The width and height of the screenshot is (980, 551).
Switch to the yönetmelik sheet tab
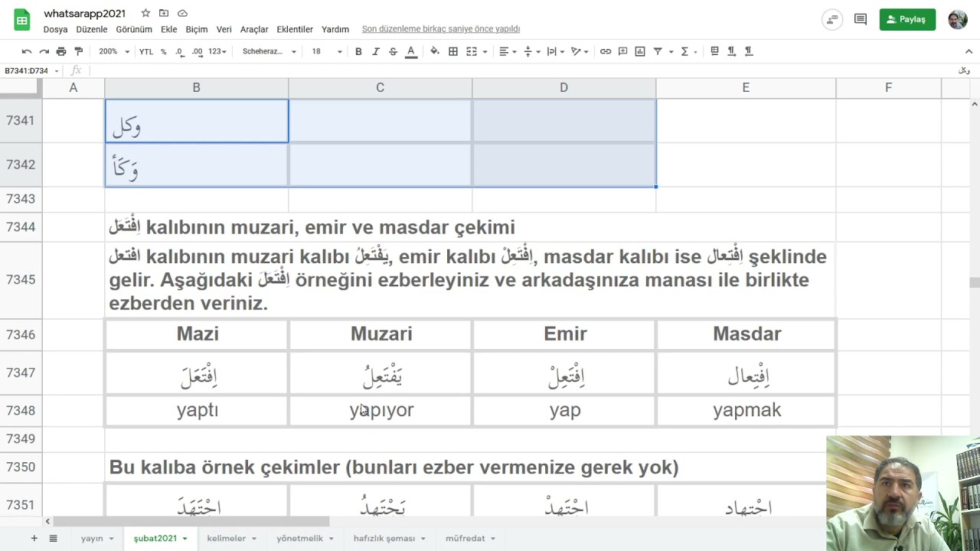(x=305, y=538)
